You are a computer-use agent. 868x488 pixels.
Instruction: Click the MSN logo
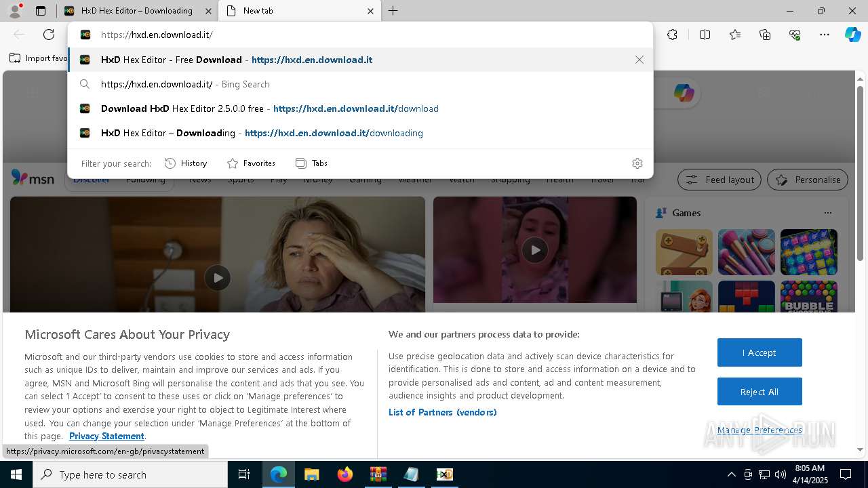pos(33,178)
